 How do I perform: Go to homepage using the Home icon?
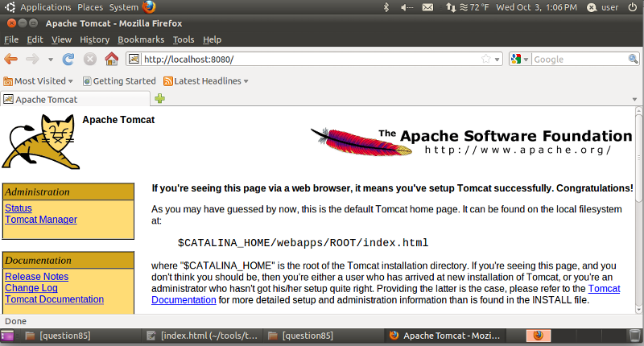point(111,59)
